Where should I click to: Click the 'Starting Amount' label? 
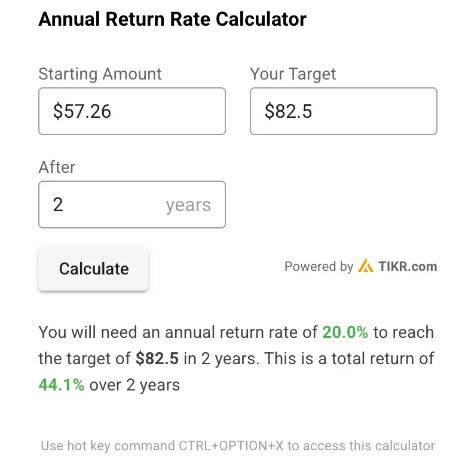coord(100,74)
